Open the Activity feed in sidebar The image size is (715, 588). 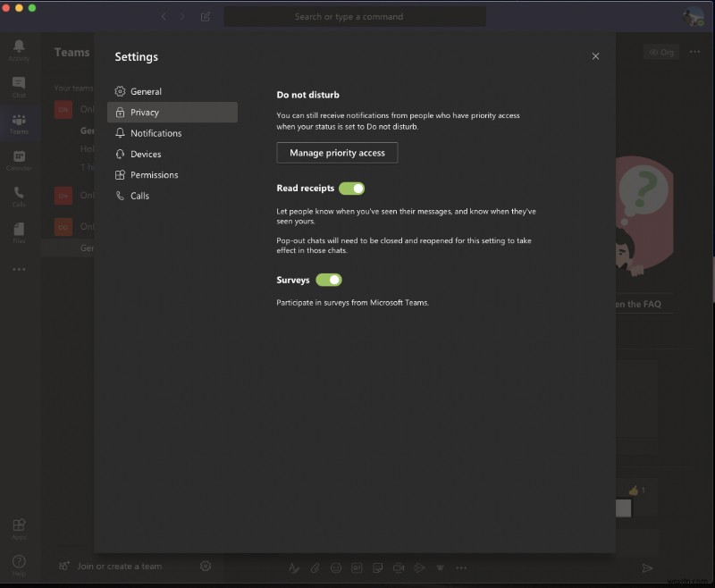(x=19, y=50)
